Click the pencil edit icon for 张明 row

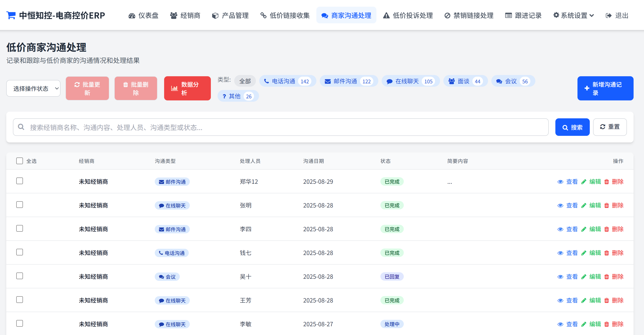(584, 206)
